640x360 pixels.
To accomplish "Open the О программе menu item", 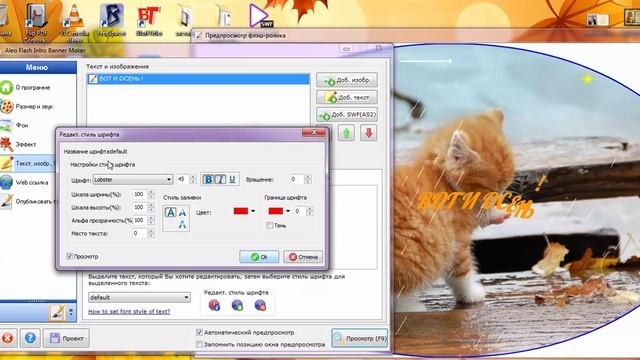I will tap(33, 87).
